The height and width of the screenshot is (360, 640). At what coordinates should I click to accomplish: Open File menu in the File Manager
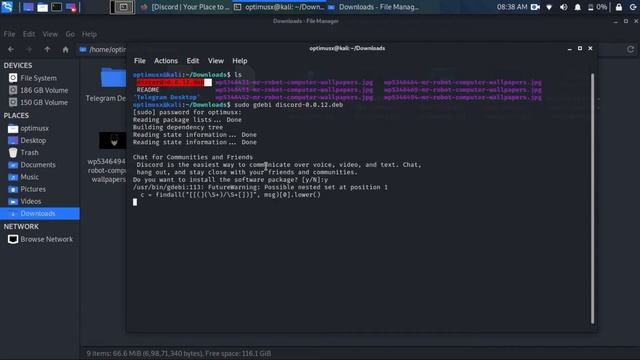[x=9, y=34]
